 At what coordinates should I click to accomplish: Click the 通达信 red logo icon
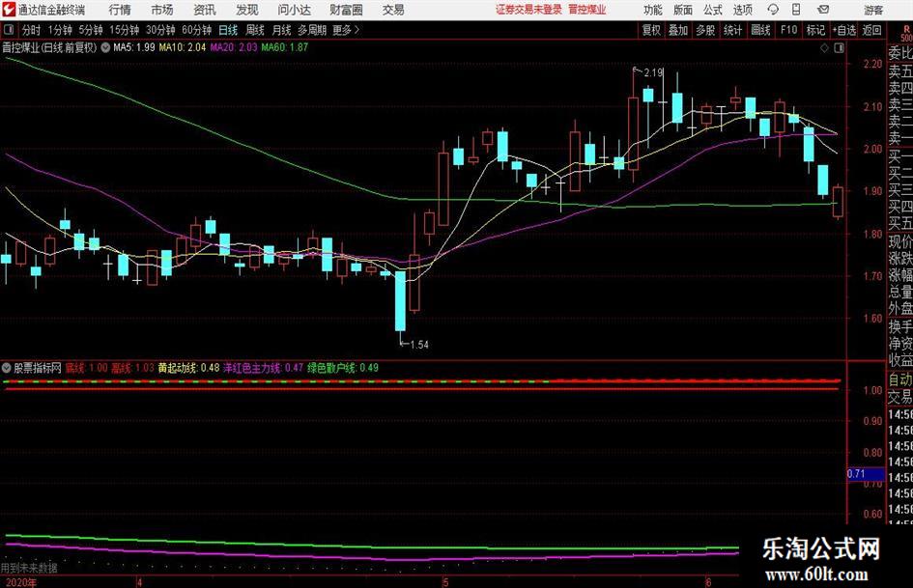point(9,10)
